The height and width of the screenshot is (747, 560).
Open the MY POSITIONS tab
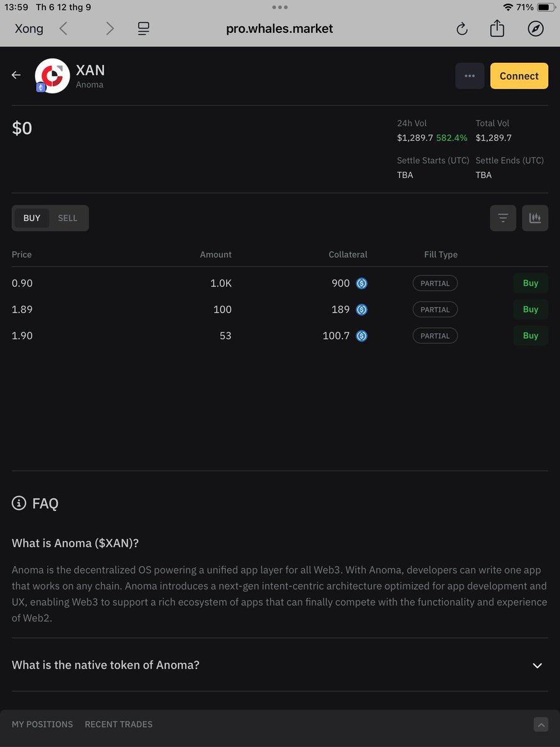(42, 724)
